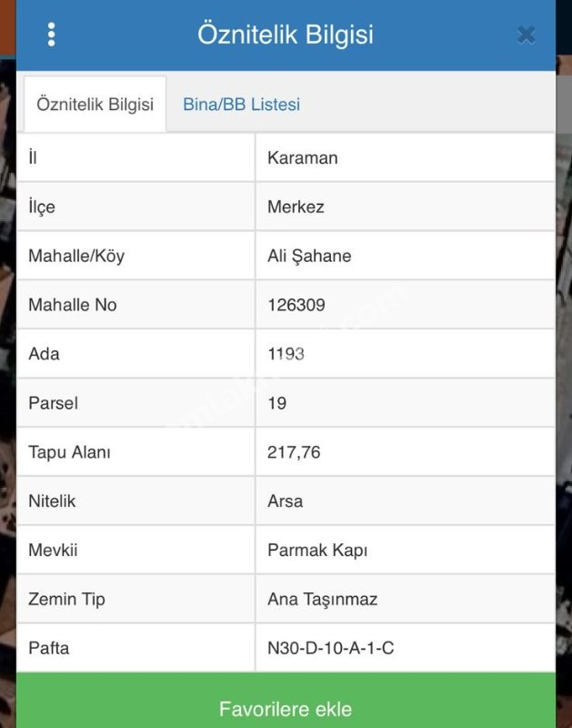572x728 pixels.
Task: Click the Karaman province value
Action: 303,157
